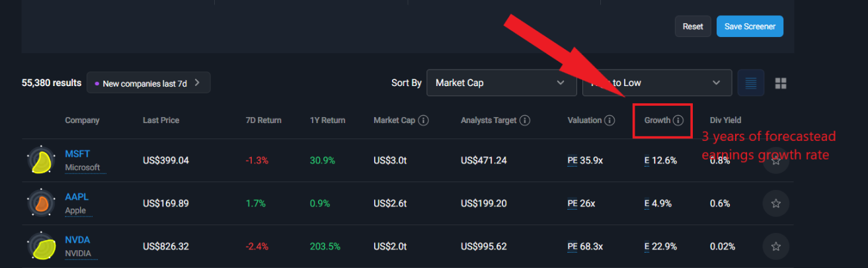Screen dimensions: 868x268
Task: Open Apple snowflake chart icon
Action: coord(41,203)
